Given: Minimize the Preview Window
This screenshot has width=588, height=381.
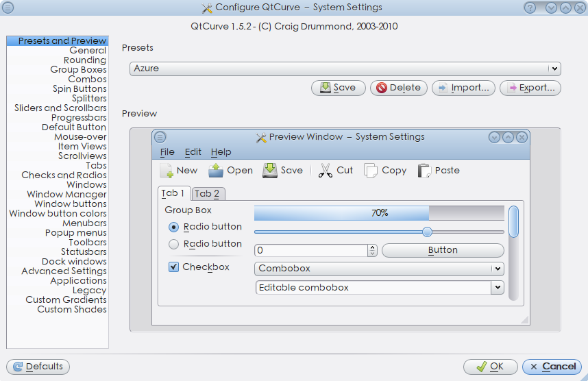Looking at the screenshot, I should tap(494, 137).
